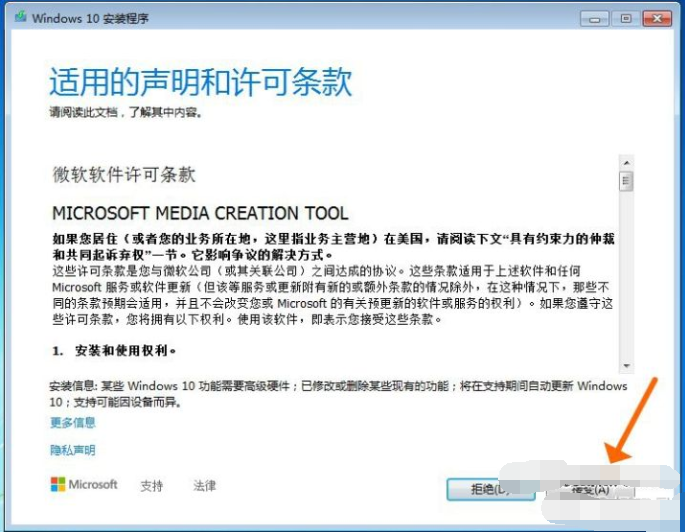
Task: Open the 支持 (Support) link
Action: [152, 486]
